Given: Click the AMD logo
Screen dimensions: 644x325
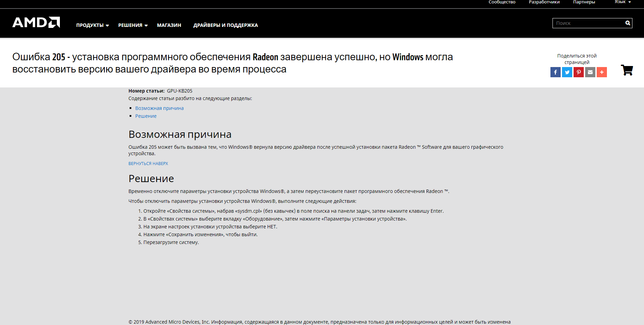Looking at the screenshot, I should (36, 22).
